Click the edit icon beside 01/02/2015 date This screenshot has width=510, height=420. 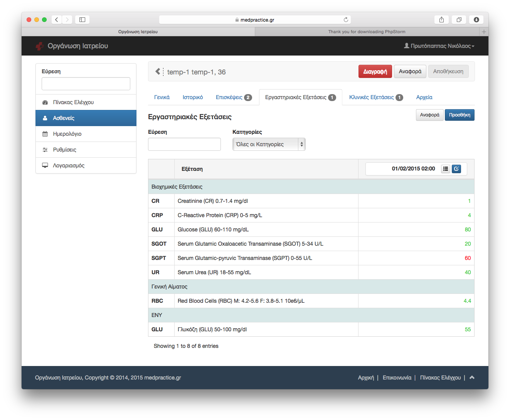tap(456, 169)
